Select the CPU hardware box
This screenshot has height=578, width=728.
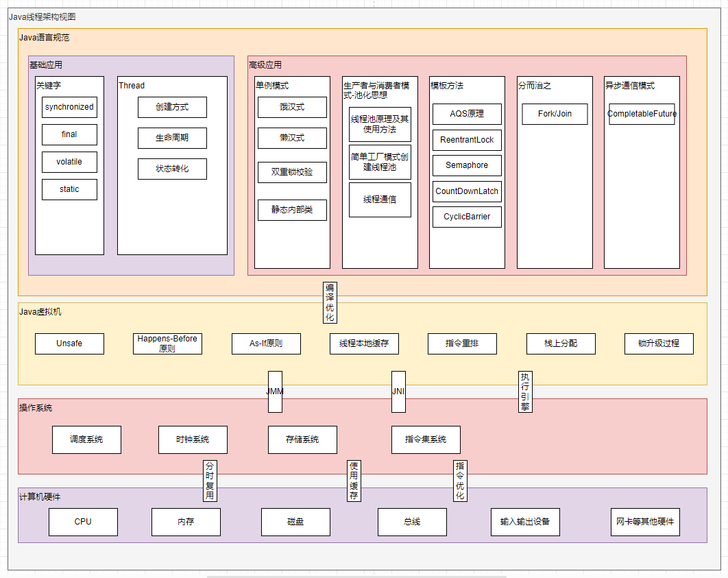click(83, 522)
